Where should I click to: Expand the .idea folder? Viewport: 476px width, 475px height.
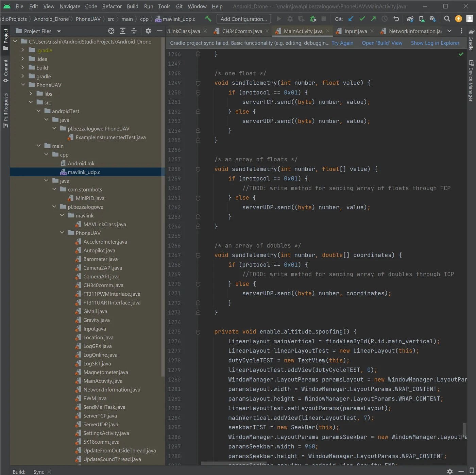(23, 59)
